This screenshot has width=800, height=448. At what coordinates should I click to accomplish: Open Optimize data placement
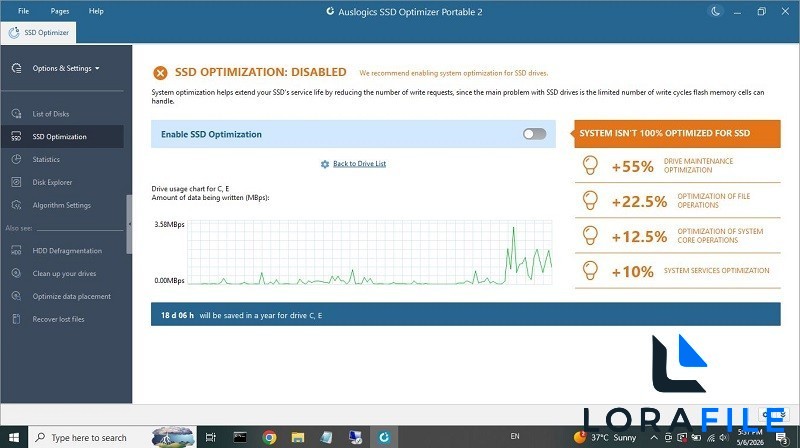[71, 296]
